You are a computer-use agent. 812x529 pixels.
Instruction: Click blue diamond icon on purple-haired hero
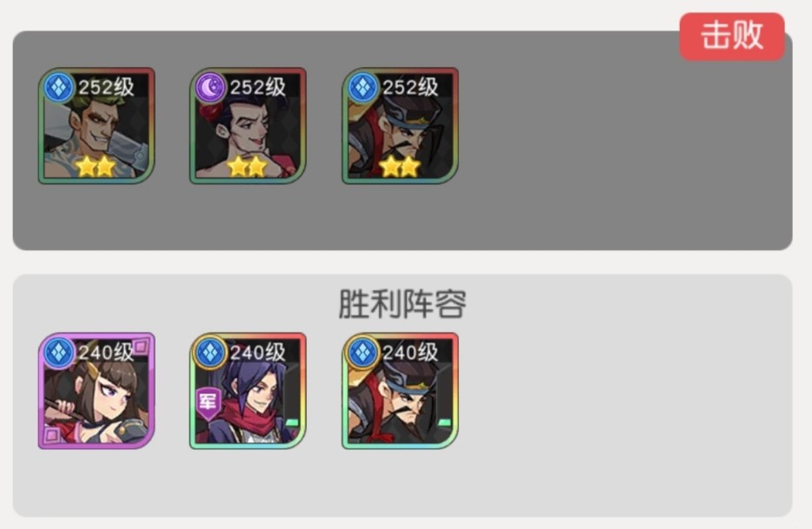coord(210,352)
